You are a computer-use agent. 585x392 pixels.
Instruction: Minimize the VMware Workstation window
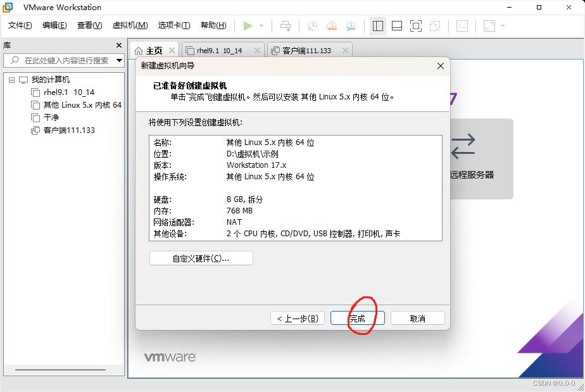click(x=509, y=7)
